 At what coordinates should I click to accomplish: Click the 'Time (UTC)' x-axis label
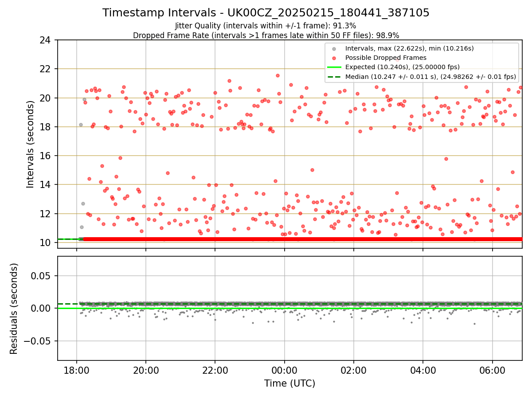pyautogui.click(x=289, y=383)
